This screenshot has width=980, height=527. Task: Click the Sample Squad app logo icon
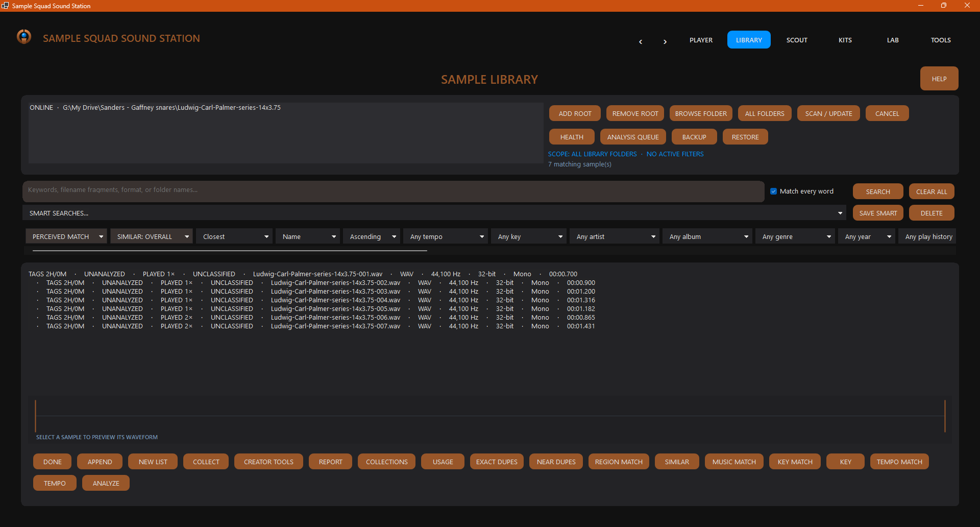click(x=24, y=37)
